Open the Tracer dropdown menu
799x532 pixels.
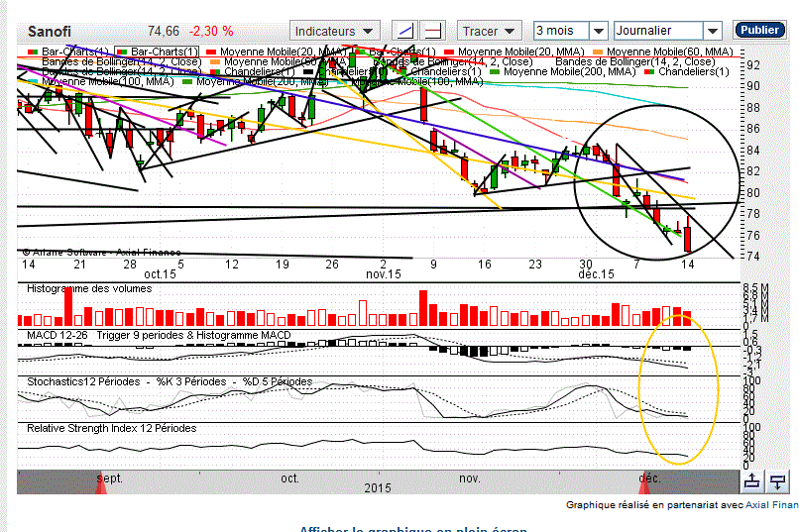point(489,31)
